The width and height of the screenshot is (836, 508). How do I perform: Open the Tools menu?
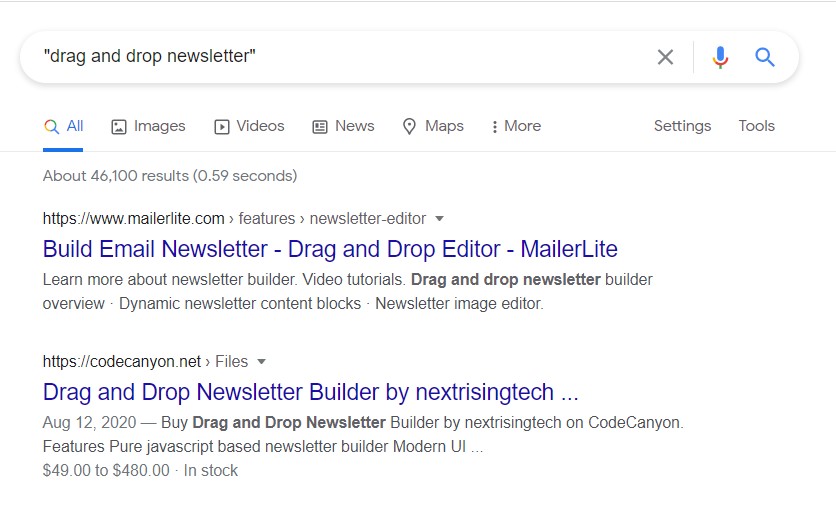pos(756,126)
